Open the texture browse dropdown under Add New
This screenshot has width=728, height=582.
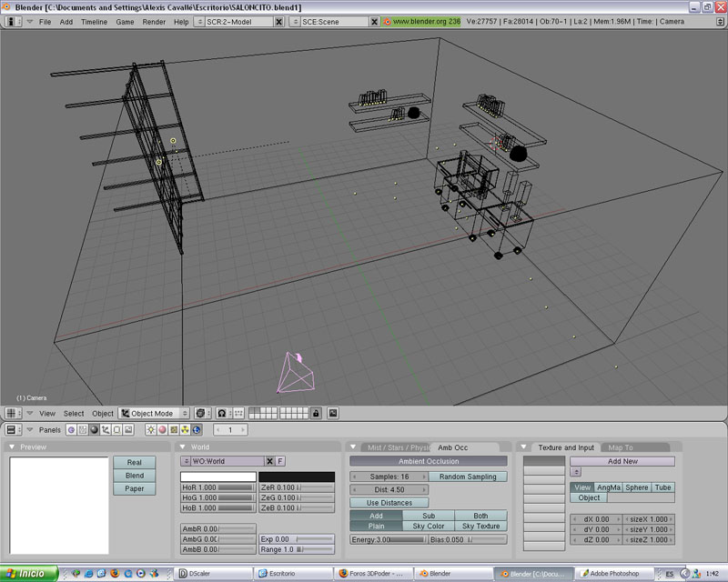click(575, 472)
